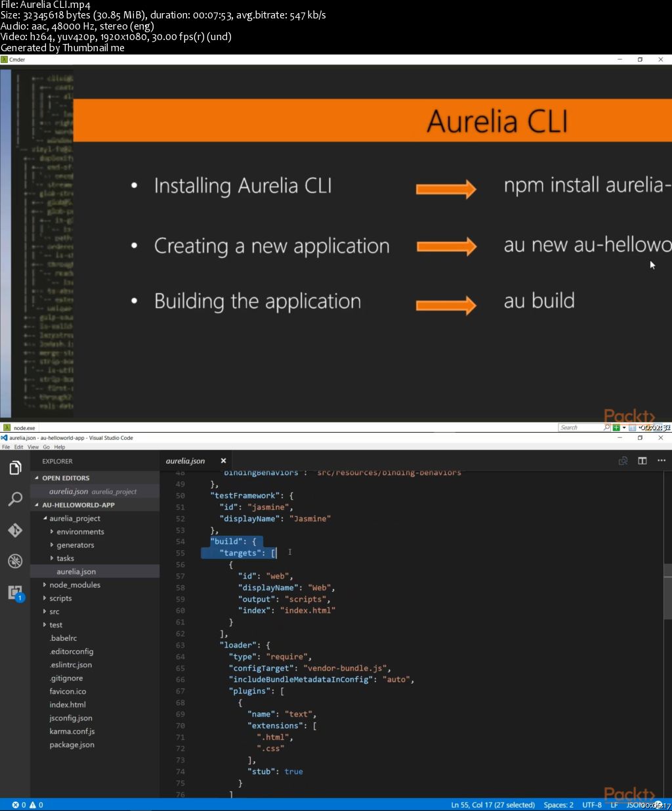
Task: Open the editor More Actions ellipsis
Action: pyautogui.click(x=661, y=461)
